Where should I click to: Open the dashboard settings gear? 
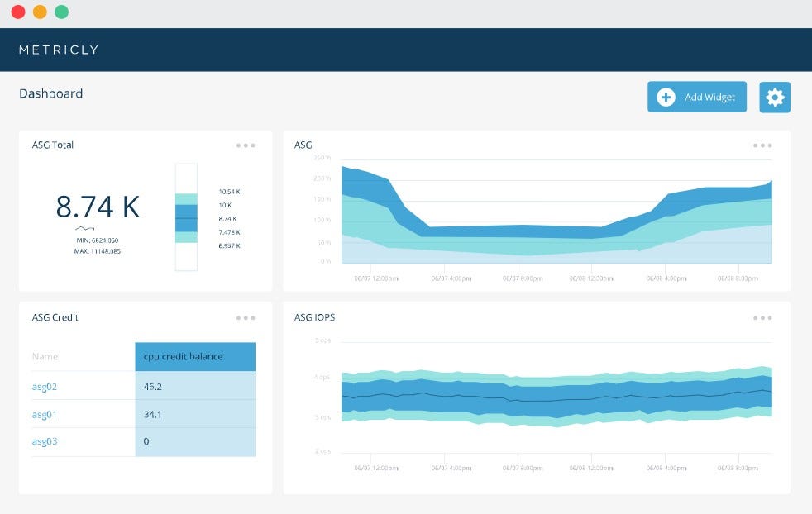[x=775, y=97]
